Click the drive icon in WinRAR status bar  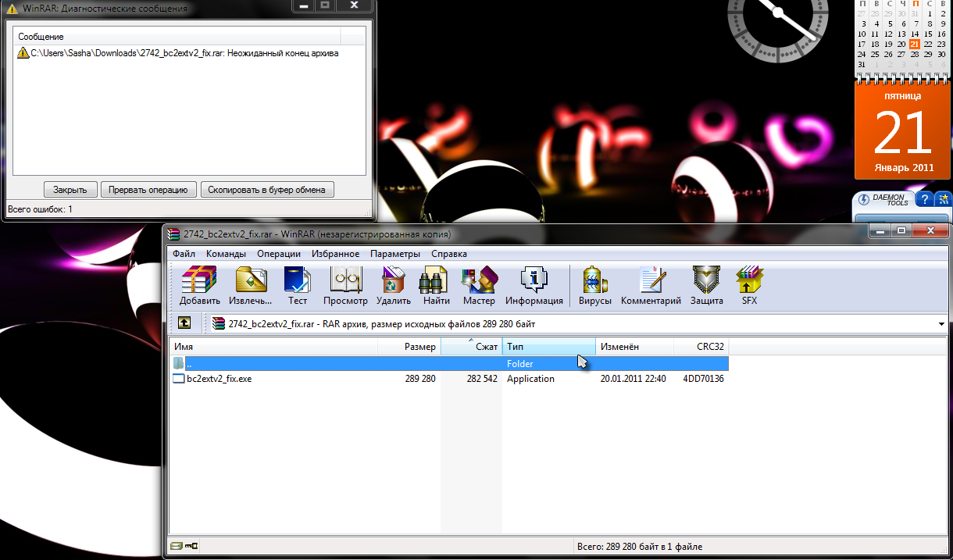tap(177, 547)
